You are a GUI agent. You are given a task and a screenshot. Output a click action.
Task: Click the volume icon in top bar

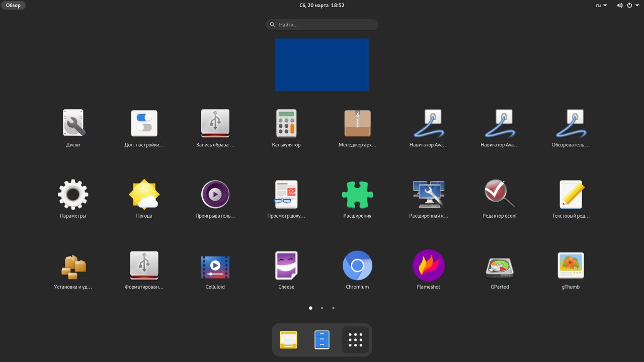click(x=620, y=5)
